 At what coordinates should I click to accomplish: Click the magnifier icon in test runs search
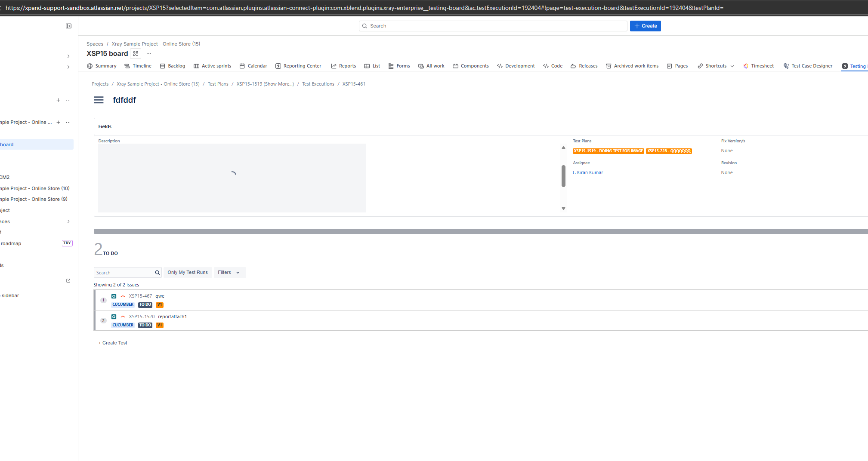[x=158, y=273]
